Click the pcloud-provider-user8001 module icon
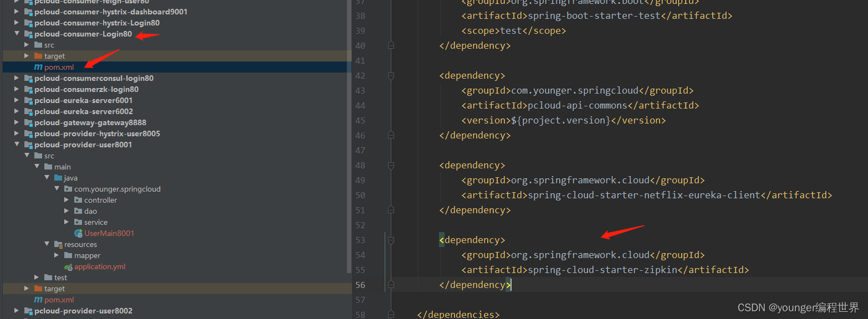This screenshot has width=868, height=319. point(28,145)
